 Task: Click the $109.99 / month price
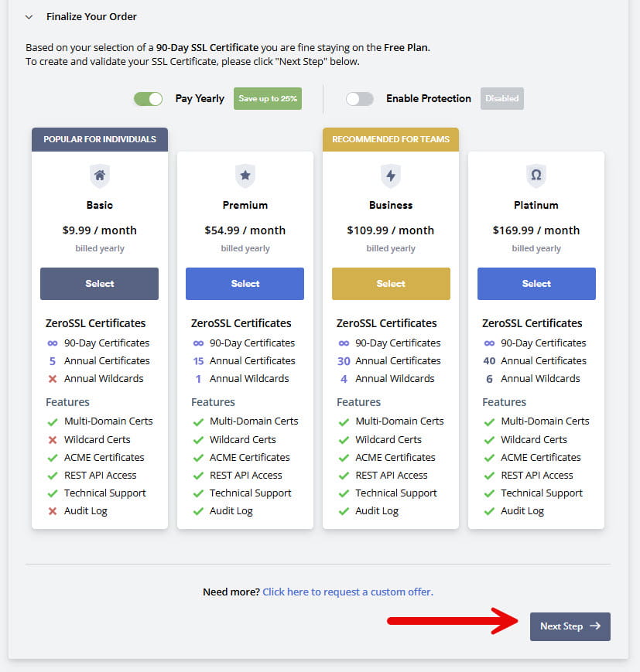[x=391, y=230]
